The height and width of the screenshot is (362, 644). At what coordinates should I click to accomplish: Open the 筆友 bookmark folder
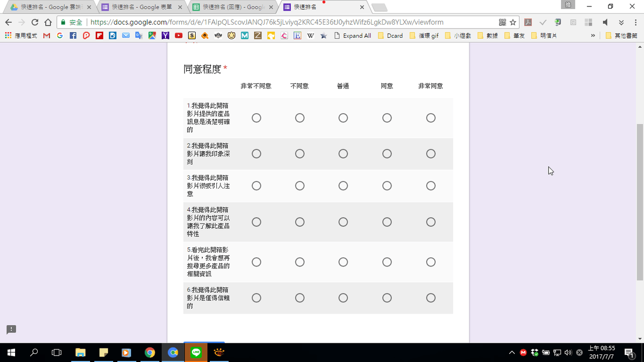(514, 36)
